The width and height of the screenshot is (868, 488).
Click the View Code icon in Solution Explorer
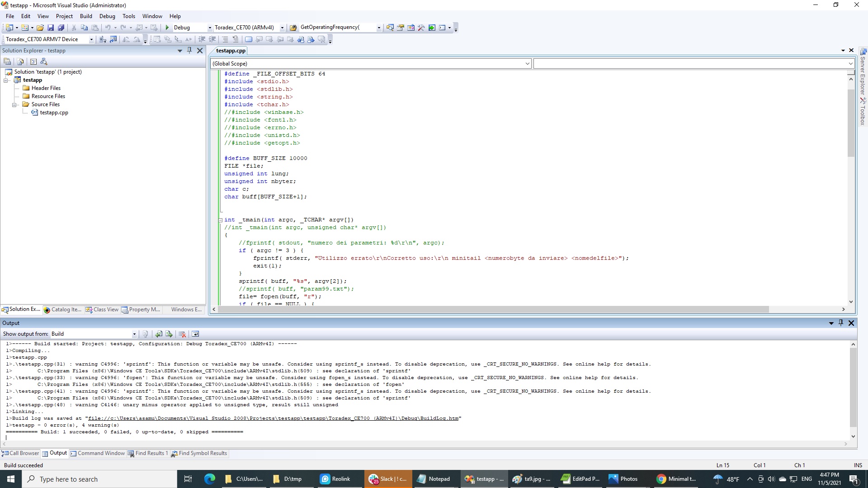coord(33,61)
